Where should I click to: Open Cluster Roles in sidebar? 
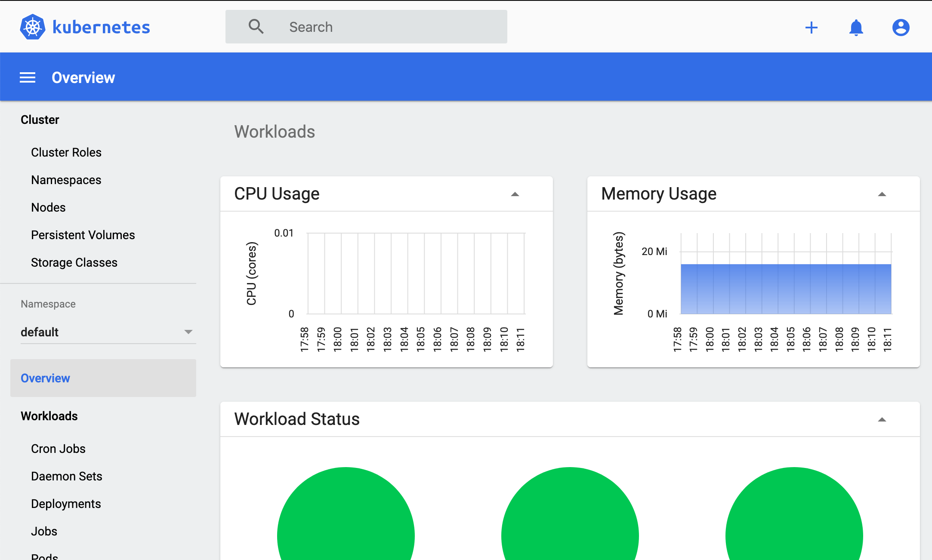tap(66, 152)
